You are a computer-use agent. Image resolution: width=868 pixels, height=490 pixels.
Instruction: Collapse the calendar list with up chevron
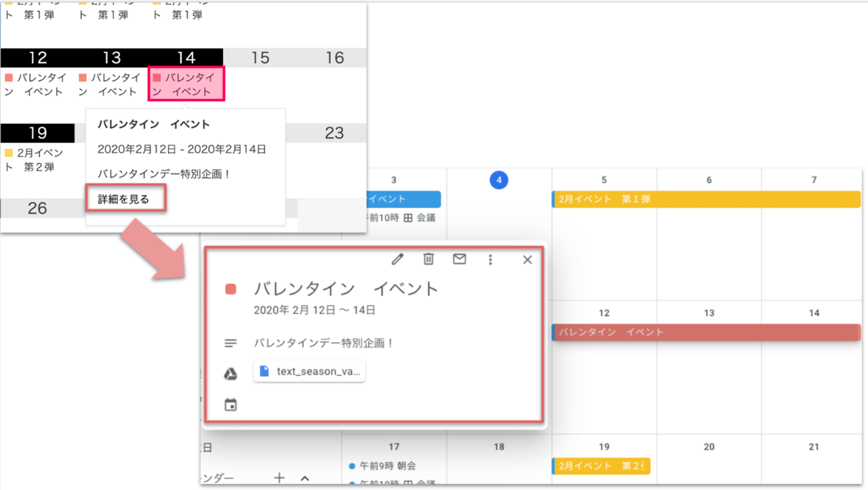tap(304, 478)
